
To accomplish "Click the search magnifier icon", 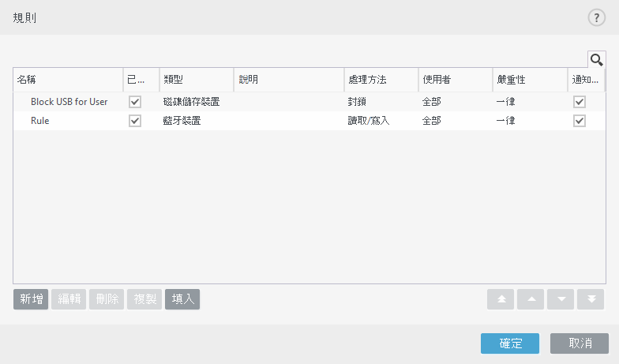I will point(596,59).
